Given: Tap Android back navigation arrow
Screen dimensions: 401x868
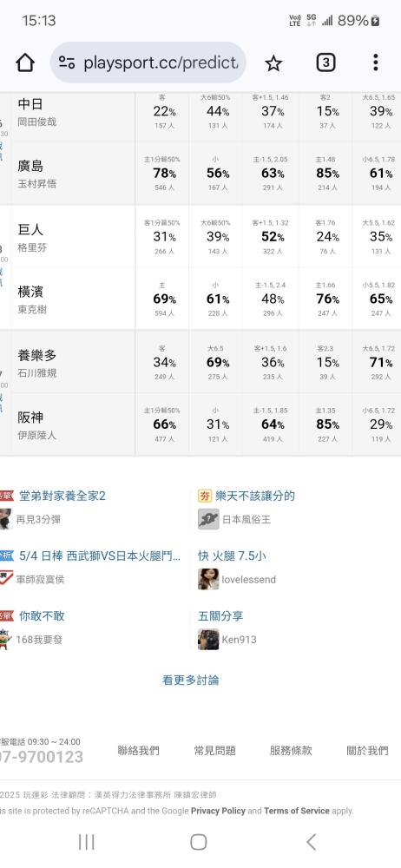Looking at the screenshot, I should (x=312, y=842).
